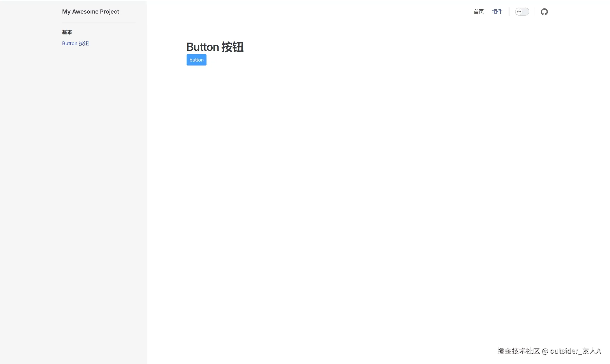Click the 基本 sidebar section heading
The image size is (610, 364).
click(x=67, y=32)
